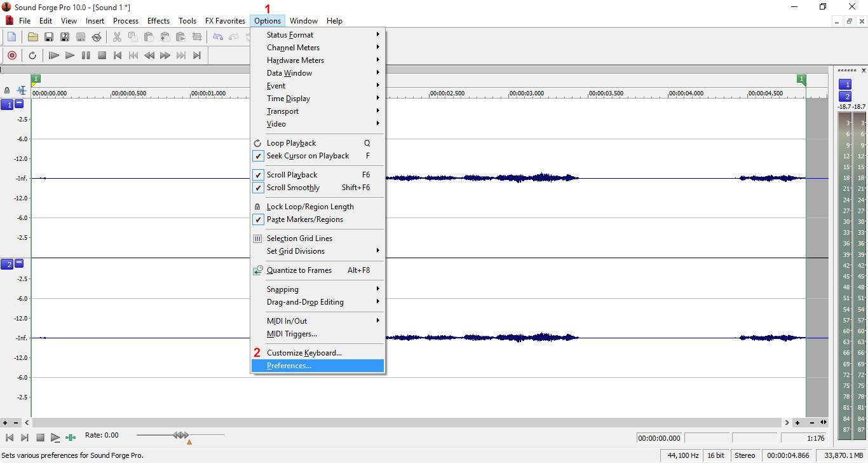This screenshot has height=463, width=868.
Task: Open MIDI Triggers dialog
Action: pos(318,334)
